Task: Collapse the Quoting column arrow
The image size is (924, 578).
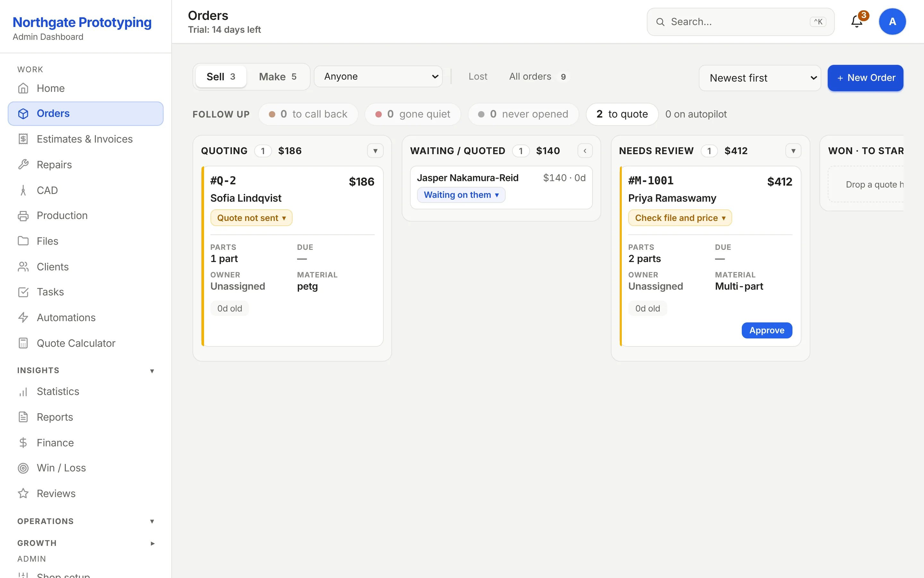Action: [375, 151]
